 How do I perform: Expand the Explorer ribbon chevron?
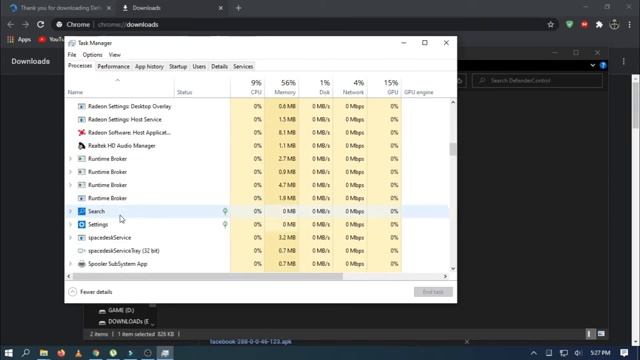593,65
